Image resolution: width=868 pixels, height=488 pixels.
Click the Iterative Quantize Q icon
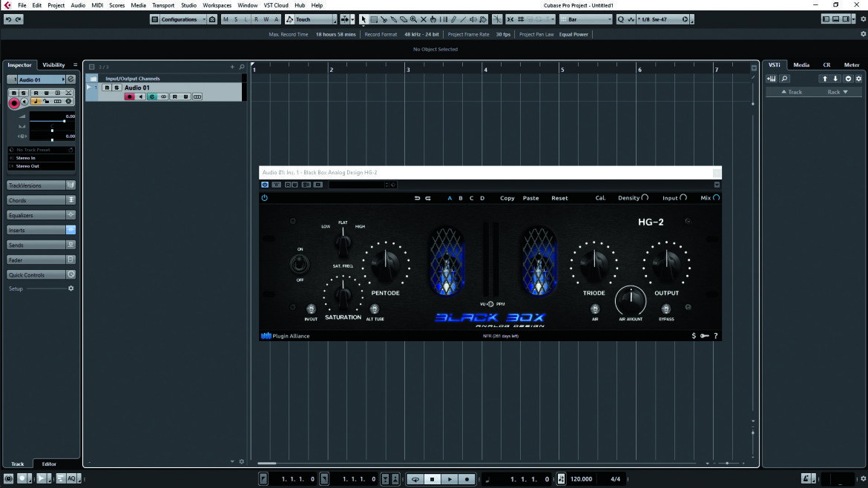coord(620,19)
